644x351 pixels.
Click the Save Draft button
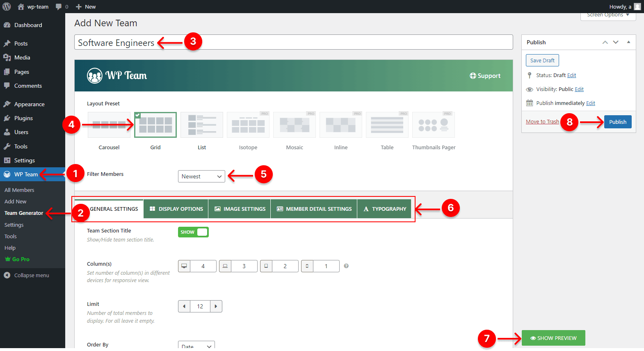[x=542, y=60]
